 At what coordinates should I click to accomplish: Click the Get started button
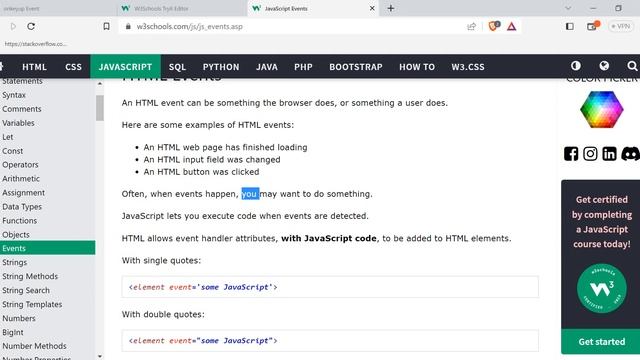click(601, 342)
